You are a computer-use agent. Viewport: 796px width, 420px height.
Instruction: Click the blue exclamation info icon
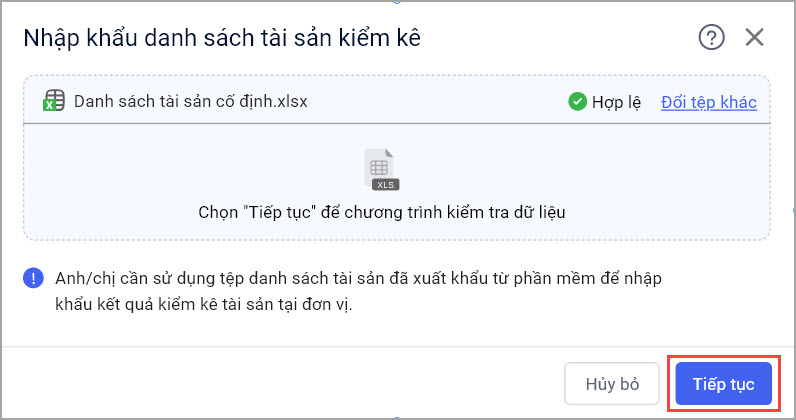pyautogui.click(x=33, y=277)
